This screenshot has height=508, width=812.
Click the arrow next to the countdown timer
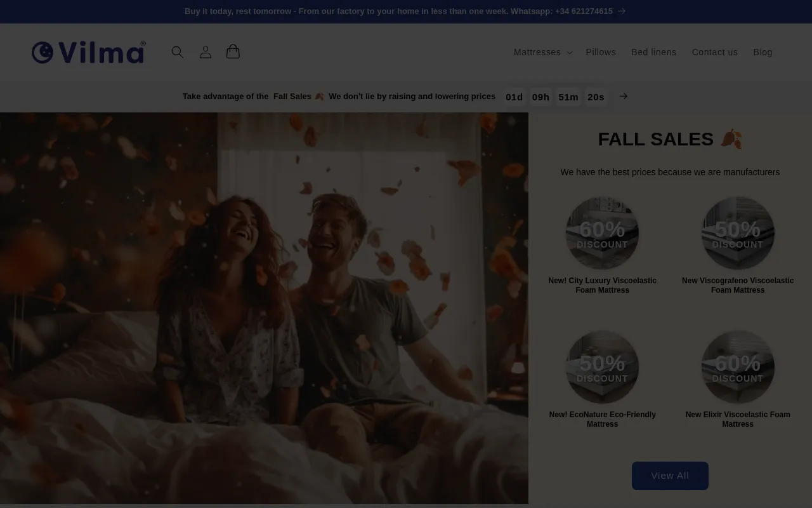(624, 96)
